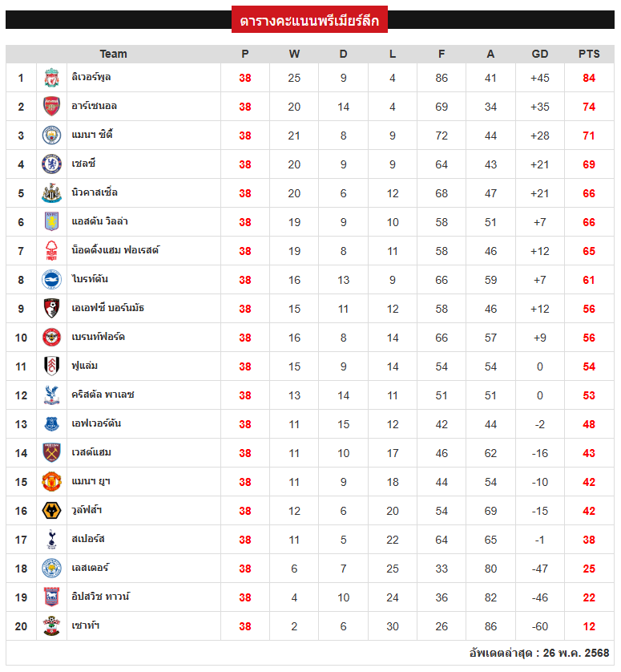Click the PTS column header

[589, 54]
